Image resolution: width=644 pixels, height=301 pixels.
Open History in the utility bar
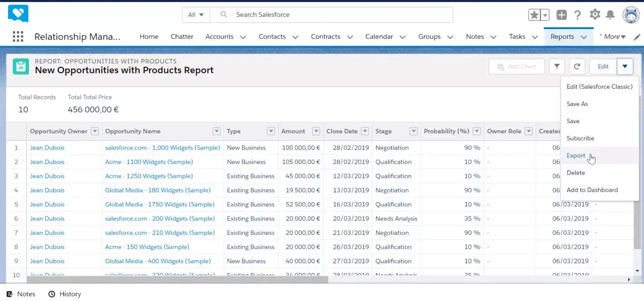65,294
